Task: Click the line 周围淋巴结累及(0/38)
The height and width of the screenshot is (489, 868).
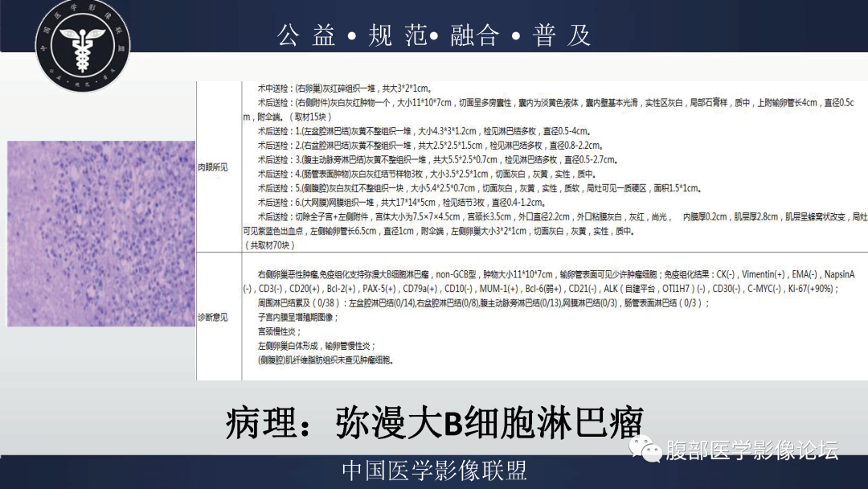Action: coord(483,303)
